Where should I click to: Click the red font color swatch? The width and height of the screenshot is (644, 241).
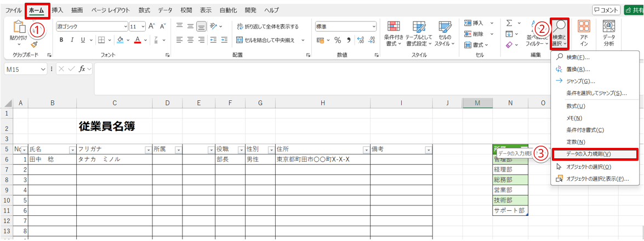coord(137,40)
